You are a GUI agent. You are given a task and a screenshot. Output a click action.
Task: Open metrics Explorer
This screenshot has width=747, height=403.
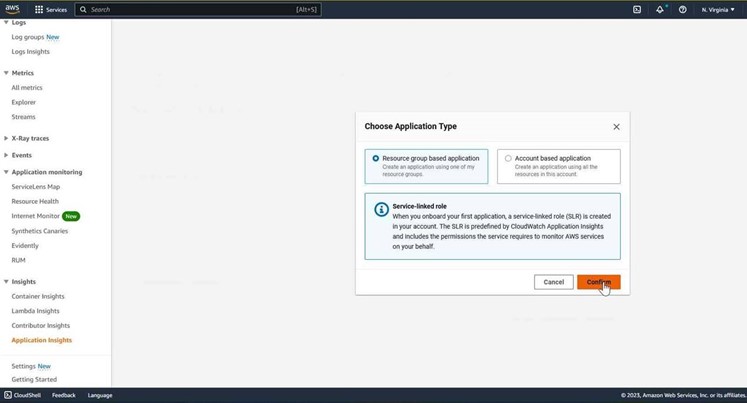[x=23, y=102]
